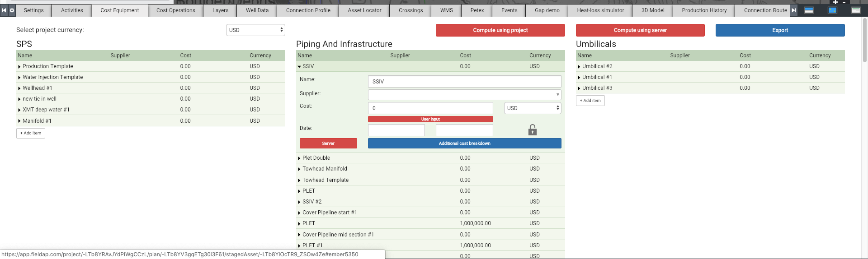Image resolution: width=868 pixels, height=259 pixels.
Task: Click the map zoom in plus icon
Action: (835, 2)
